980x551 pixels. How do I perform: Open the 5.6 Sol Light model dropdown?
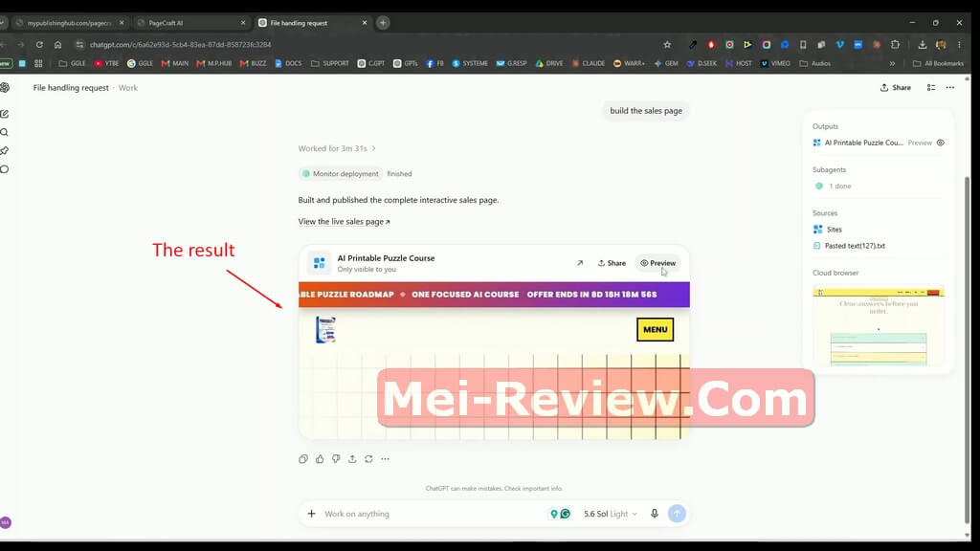click(611, 514)
